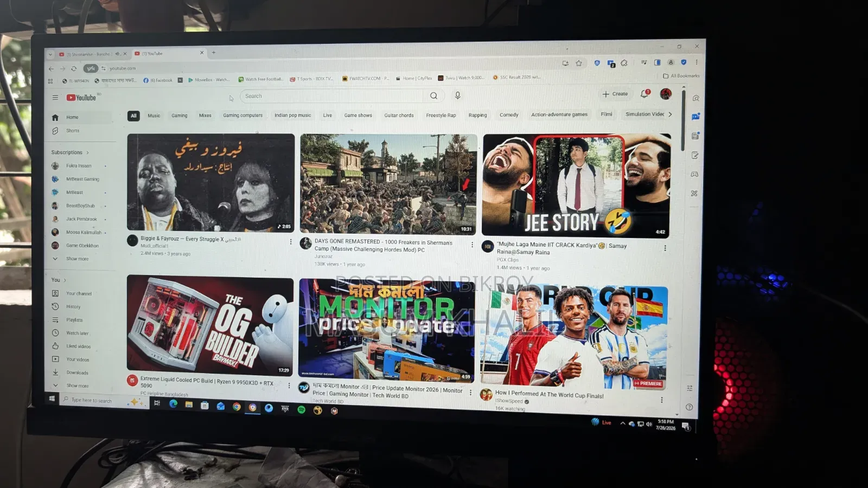This screenshot has height=488, width=868.
Task: Open Watch later in the sidebar
Action: 77,333
